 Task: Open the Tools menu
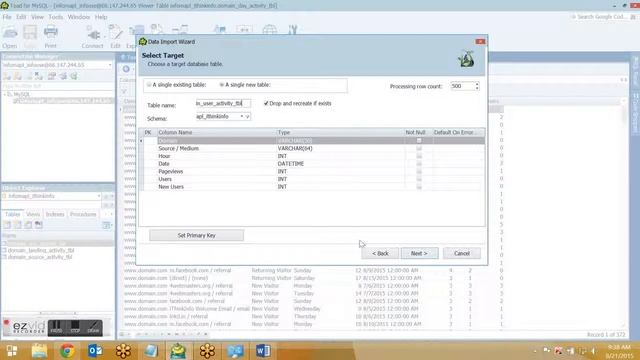click(56, 17)
